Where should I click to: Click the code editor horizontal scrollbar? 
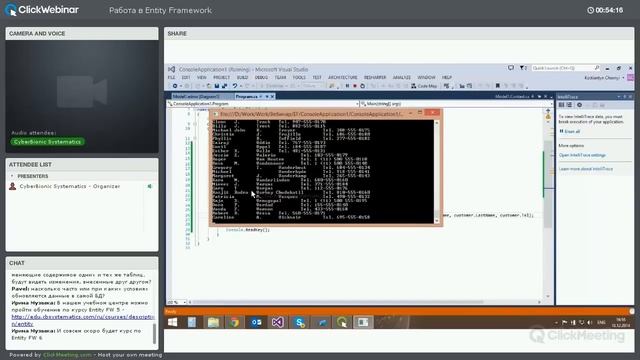(x=364, y=302)
